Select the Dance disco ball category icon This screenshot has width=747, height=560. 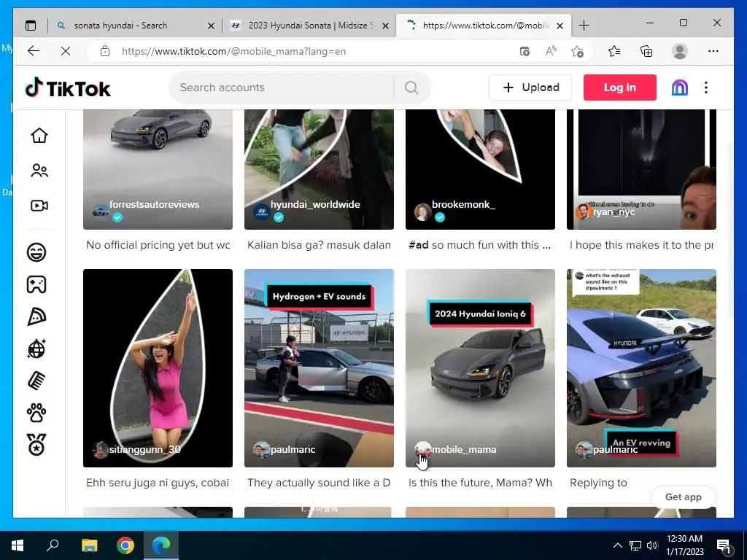(36, 349)
